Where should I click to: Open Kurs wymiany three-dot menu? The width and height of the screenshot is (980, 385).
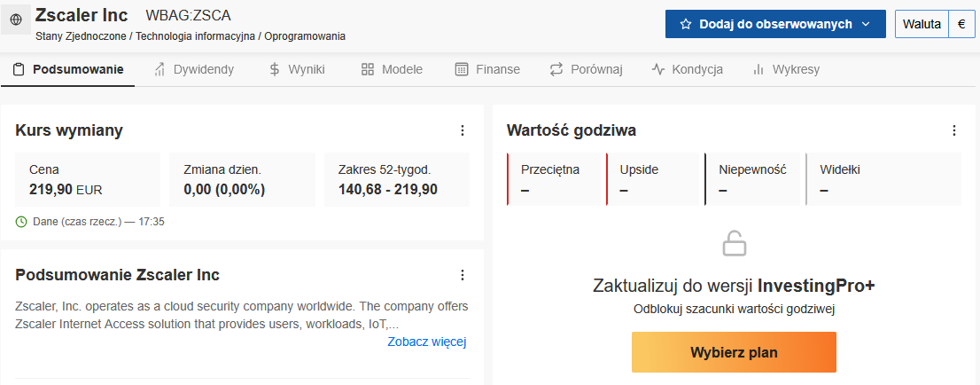point(463,130)
